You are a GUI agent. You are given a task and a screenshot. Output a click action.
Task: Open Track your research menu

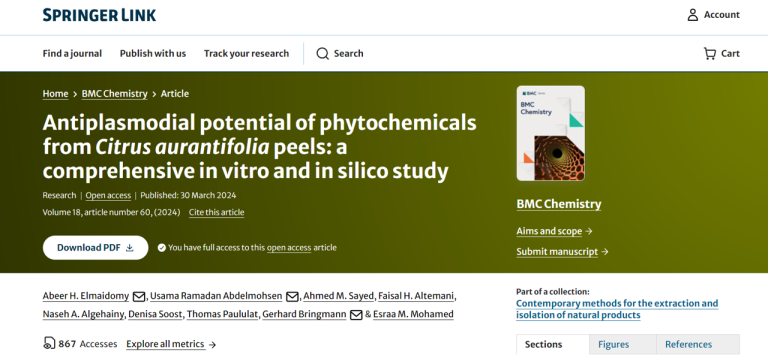coord(246,53)
